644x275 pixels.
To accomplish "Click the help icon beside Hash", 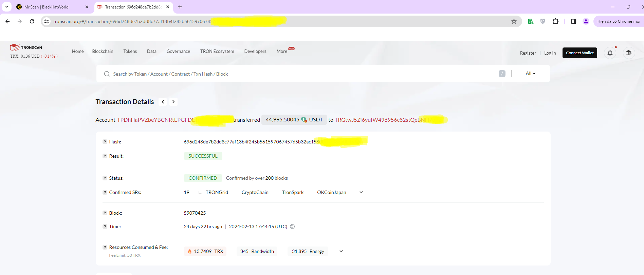I will point(105,142).
